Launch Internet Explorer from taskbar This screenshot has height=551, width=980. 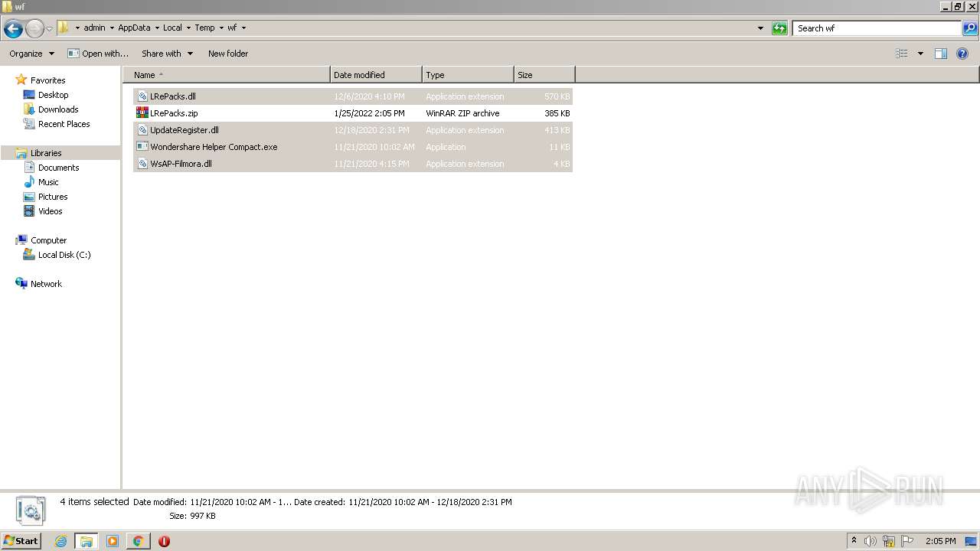(61, 541)
